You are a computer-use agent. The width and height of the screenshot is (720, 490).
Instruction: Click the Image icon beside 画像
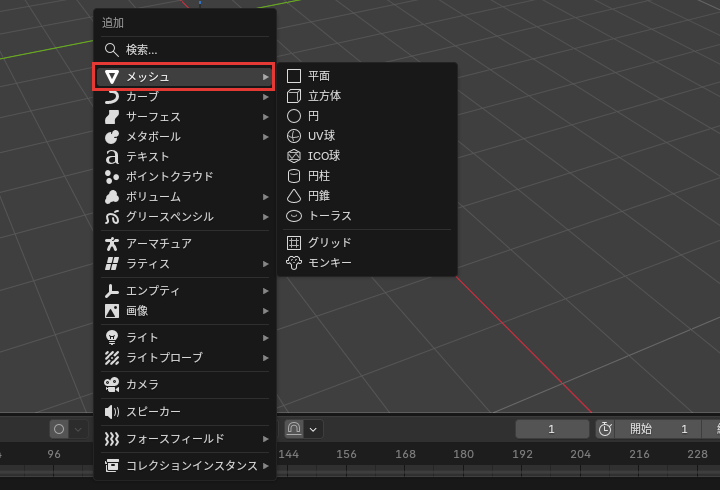point(112,311)
